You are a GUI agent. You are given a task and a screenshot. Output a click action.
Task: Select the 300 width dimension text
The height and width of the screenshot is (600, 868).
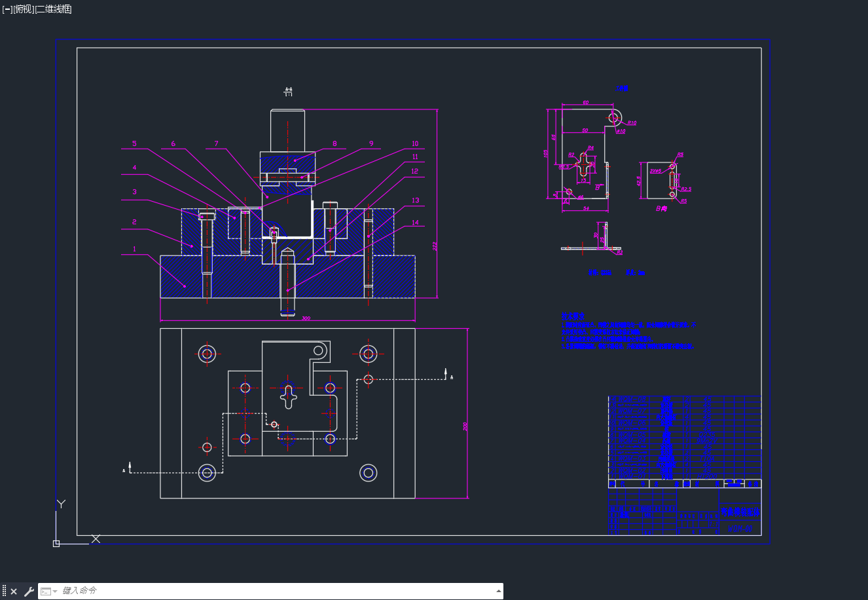pos(306,318)
